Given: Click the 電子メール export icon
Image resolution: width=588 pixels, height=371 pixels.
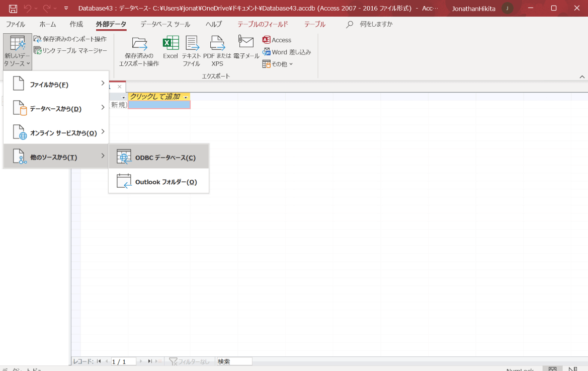Looking at the screenshot, I should 246,48.
